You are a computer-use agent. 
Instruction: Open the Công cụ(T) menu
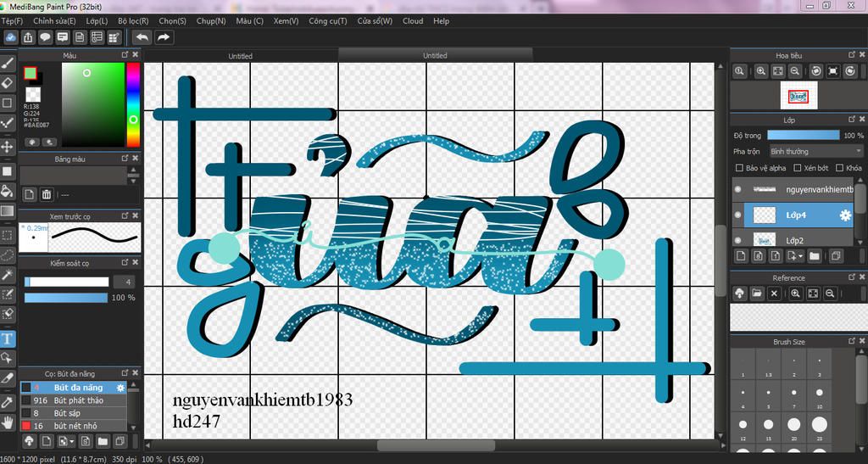tap(328, 21)
